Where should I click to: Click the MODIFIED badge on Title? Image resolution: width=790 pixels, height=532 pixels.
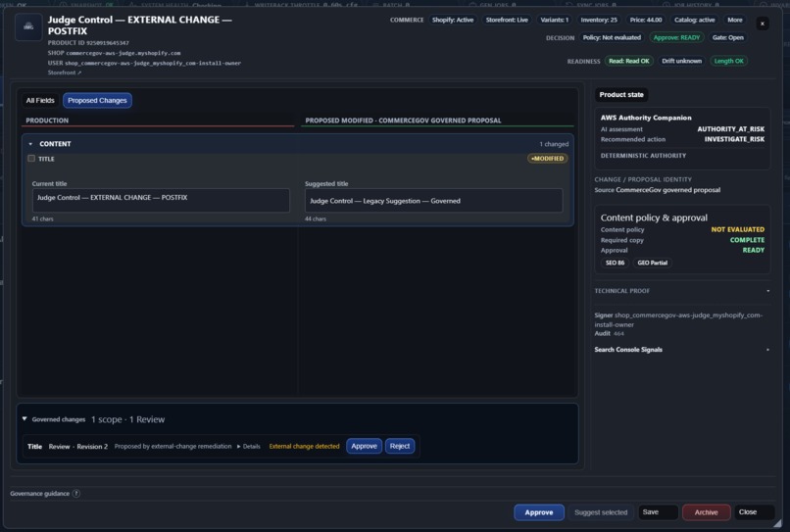(547, 158)
